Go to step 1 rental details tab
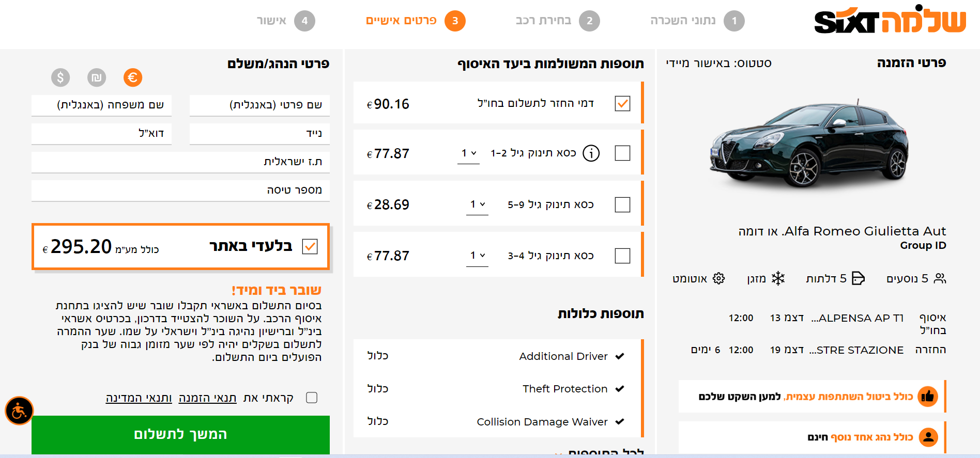The width and height of the screenshot is (980, 458). 697,21
